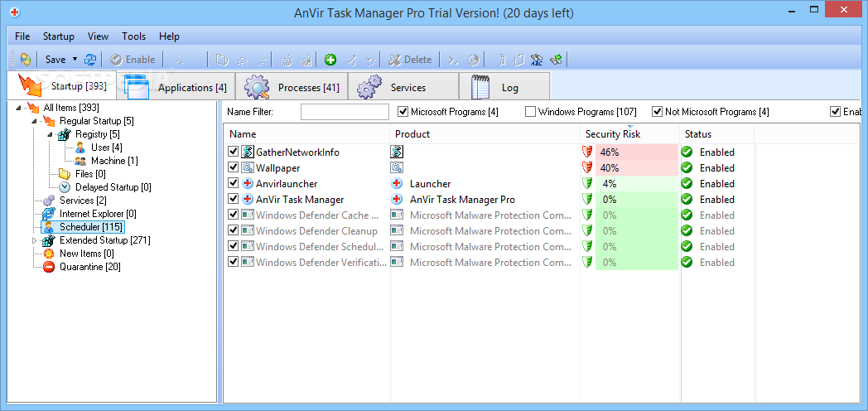The height and width of the screenshot is (411, 868).
Task: Click the green check status icon for Wallpaper
Action: (x=687, y=167)
